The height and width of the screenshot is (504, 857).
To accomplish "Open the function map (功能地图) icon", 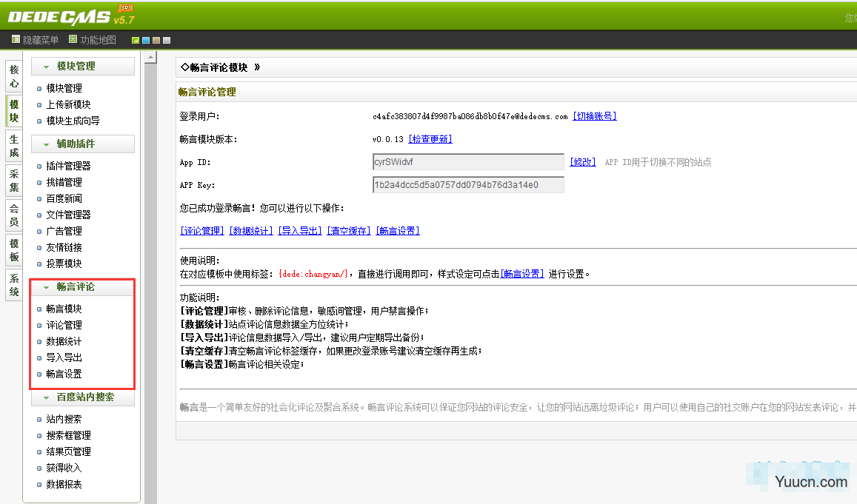I will tap(73, 40).
